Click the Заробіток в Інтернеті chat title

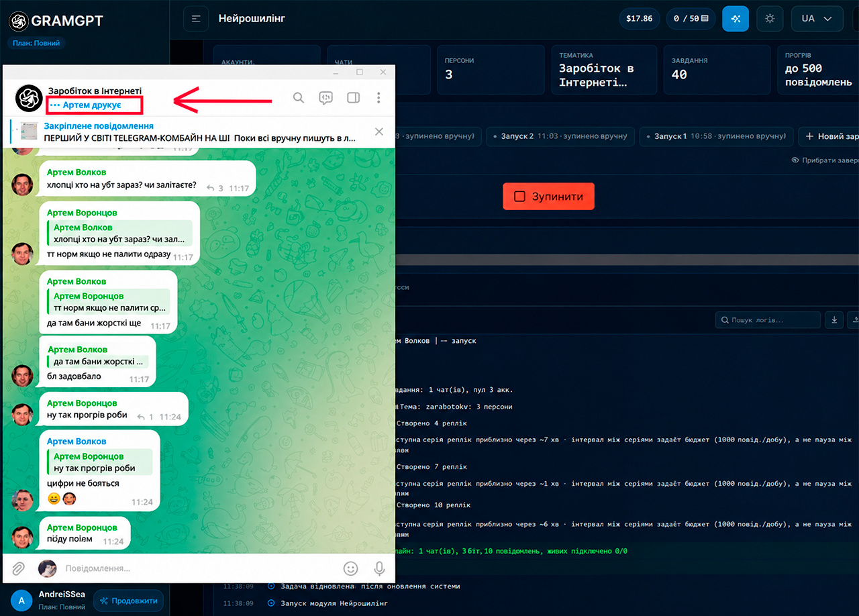(x=95, y=91)
